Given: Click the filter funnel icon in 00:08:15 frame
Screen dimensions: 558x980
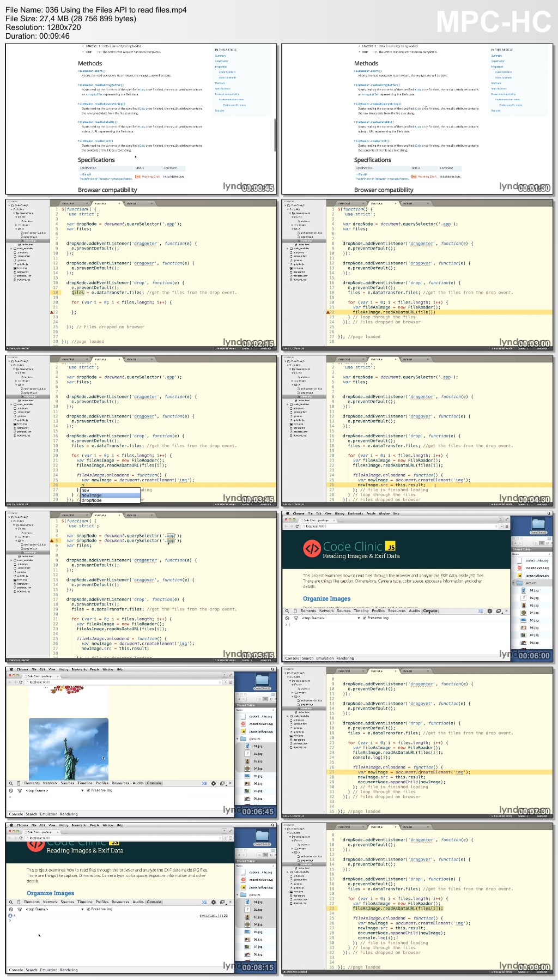Looking at the screenshot, I should tap(20, 909).
